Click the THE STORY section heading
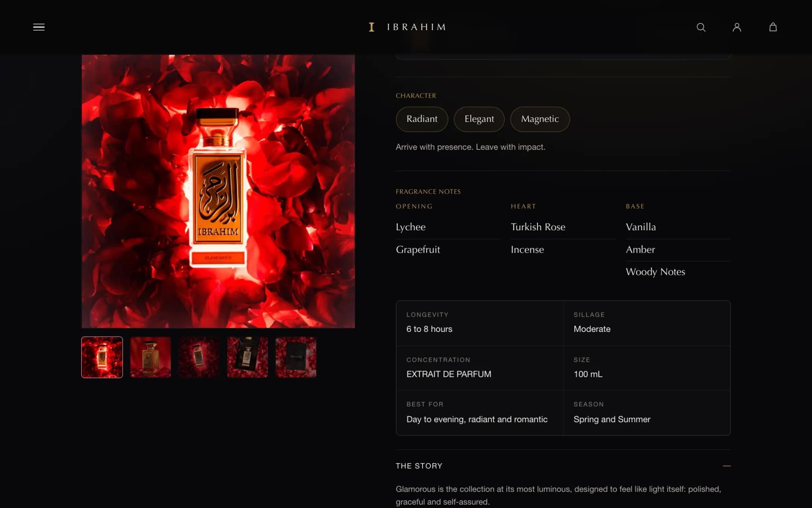812x508 pixels. click(x=419, y=466)
